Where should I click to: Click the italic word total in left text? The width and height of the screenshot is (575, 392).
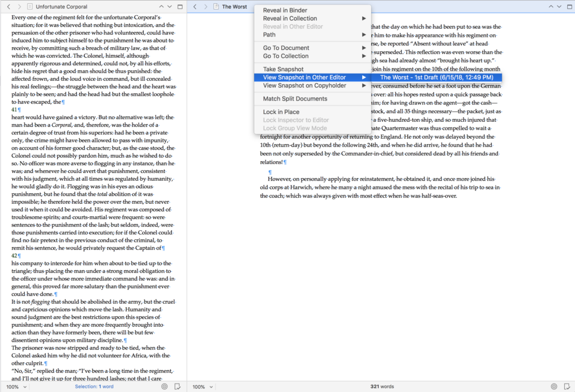[102, 194]
